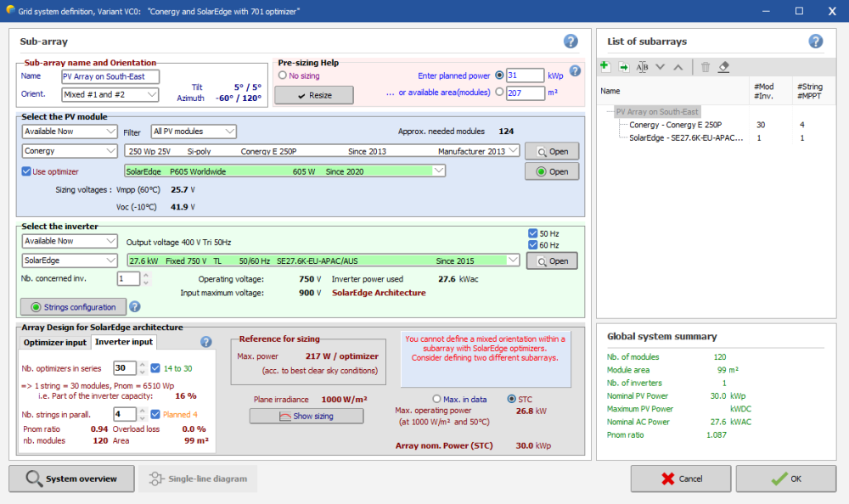Disable the 60 Hz frequency checkbox

tap(532, 245)
